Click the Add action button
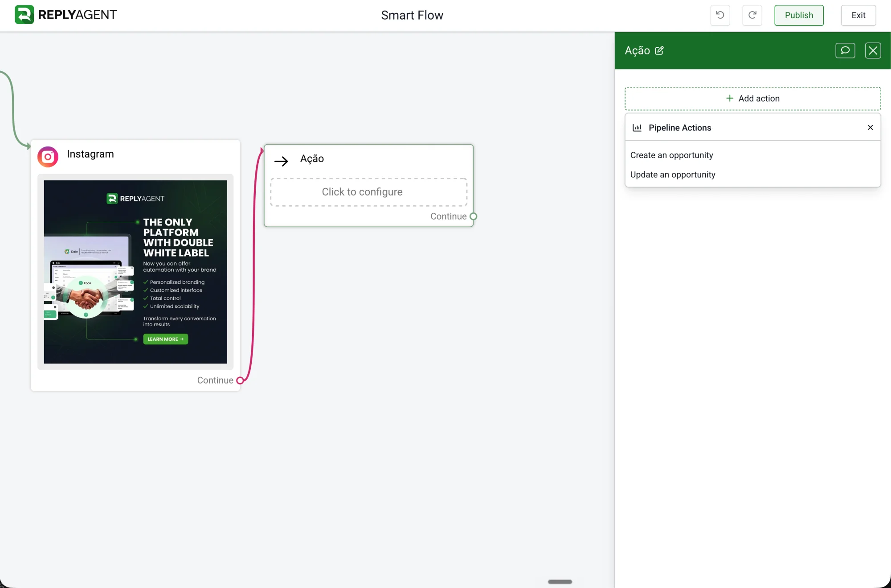 pyautogui.click(x=752, y=98)
